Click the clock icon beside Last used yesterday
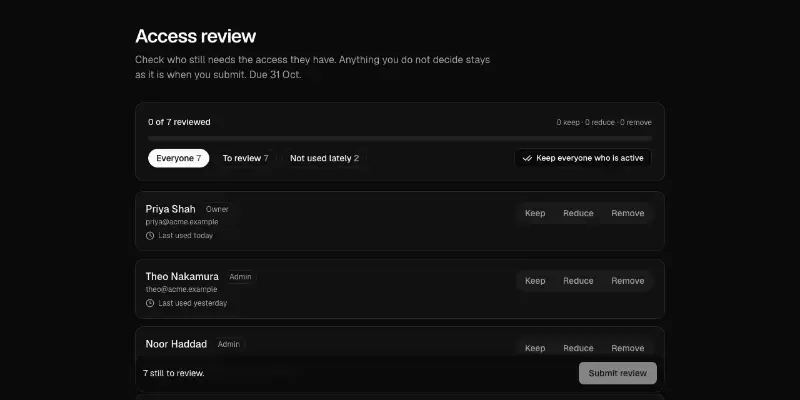The width and height of the screenshot is (800, 400). [150, 303]
